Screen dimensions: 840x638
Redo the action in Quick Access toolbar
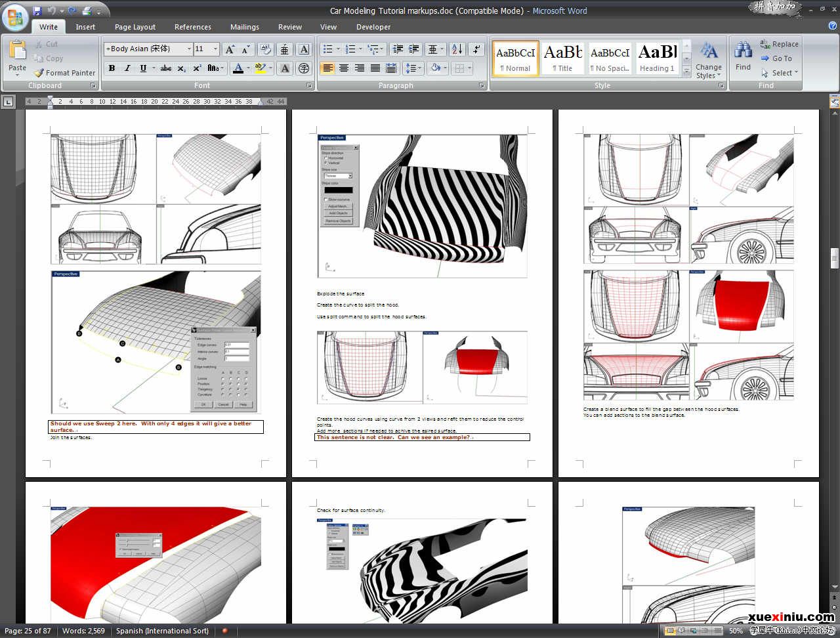tap(72, 11)
